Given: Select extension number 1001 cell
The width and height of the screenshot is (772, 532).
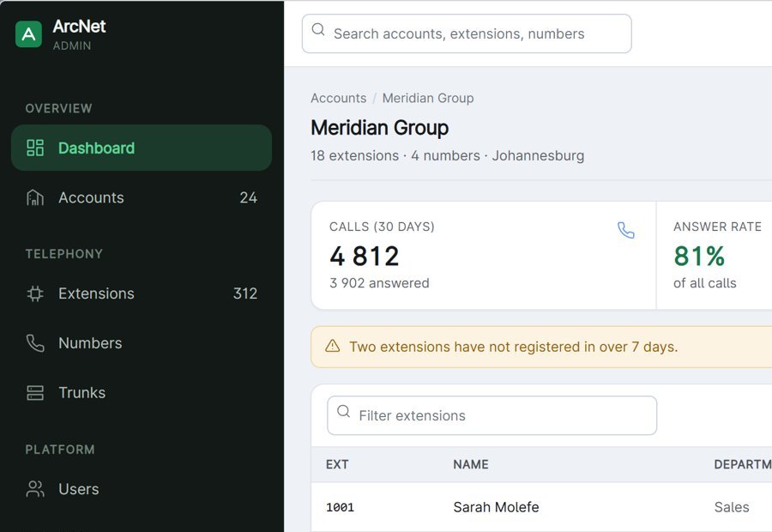Looking at the screenshot, I should (x=341, y=507).
